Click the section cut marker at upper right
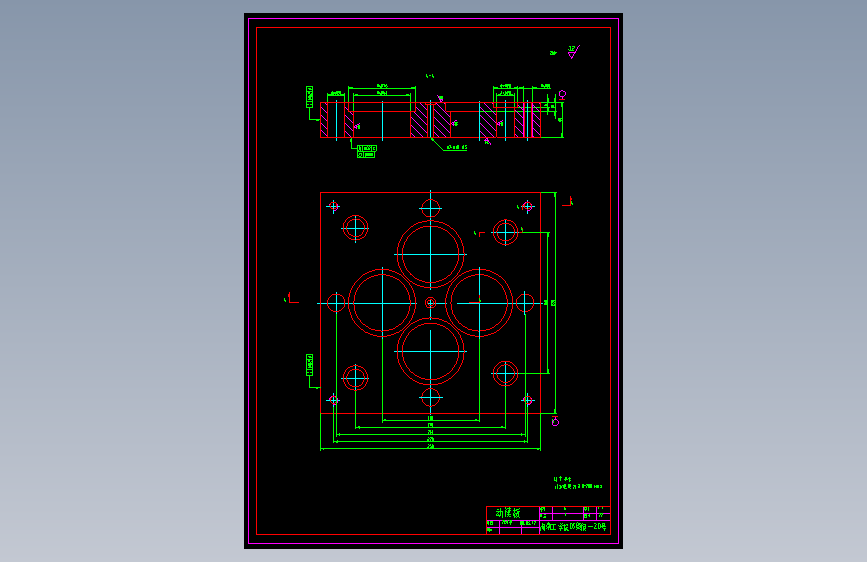 click(568, 202)
